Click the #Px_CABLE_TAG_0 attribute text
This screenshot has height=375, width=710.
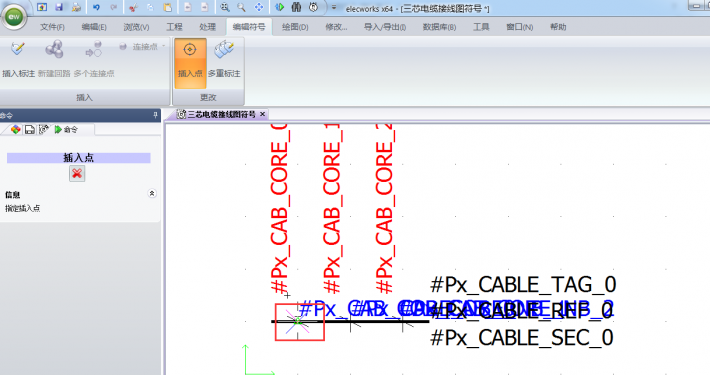[x=523, y=285]
